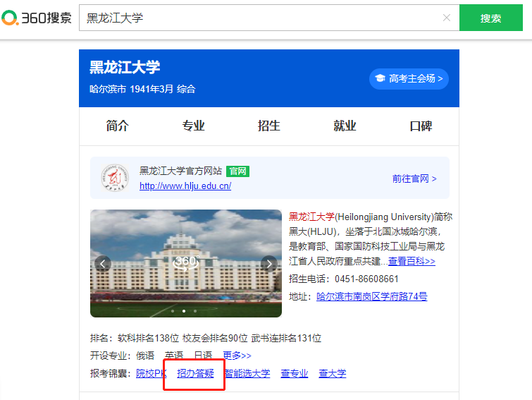
Task: Open 招办答疑 link
Action: (195, 373)
